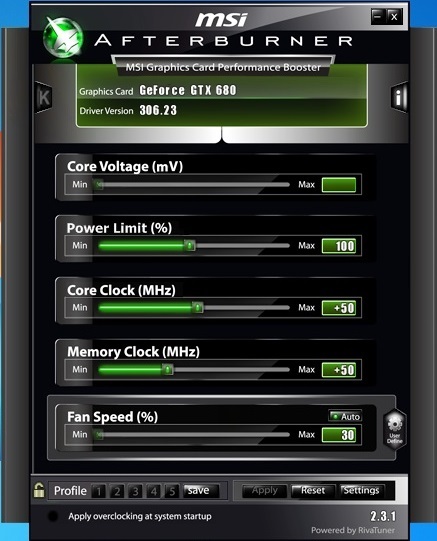Click the GeForce GTX 680 graphics card name
This screenshot has width=437, height=541.
pos(188,90)
